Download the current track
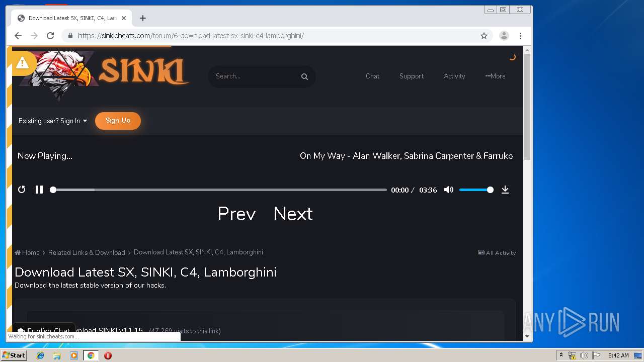644x362 pixels. point(505,190)
